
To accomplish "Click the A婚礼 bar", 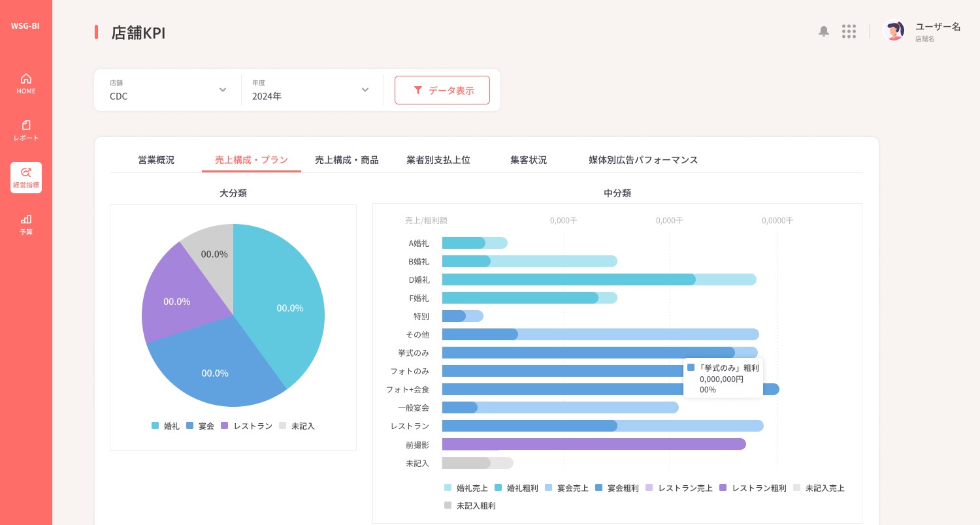I will tap(474, 243).
